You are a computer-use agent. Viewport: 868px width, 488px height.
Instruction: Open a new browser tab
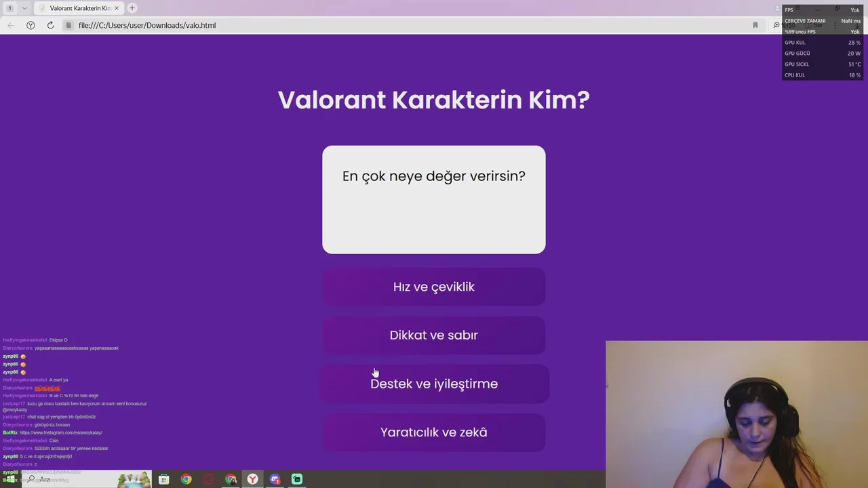132,8
